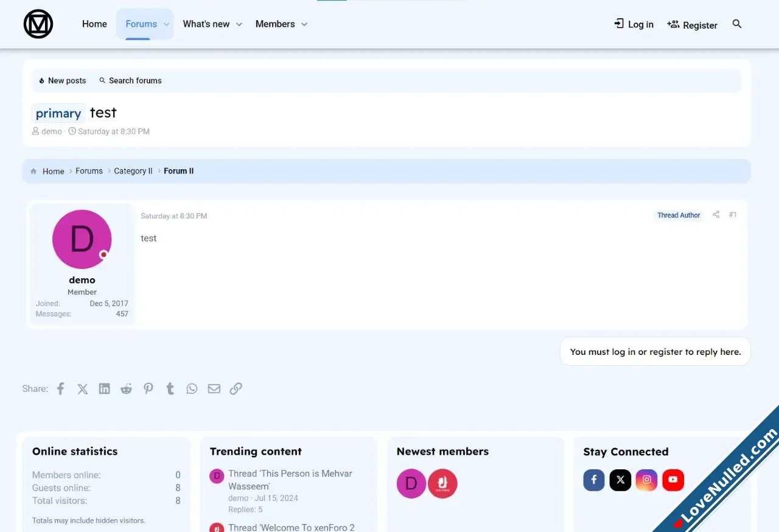779x532 pixels.
Task: Click Forum II in breadcrumb
Action: tap(179, 171)
